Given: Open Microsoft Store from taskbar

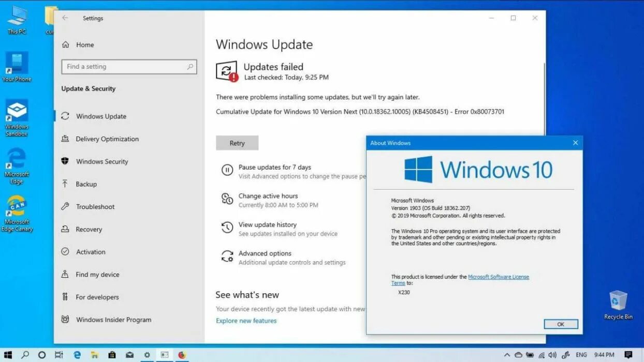Looking at the screenshot, I should (112, 355).
